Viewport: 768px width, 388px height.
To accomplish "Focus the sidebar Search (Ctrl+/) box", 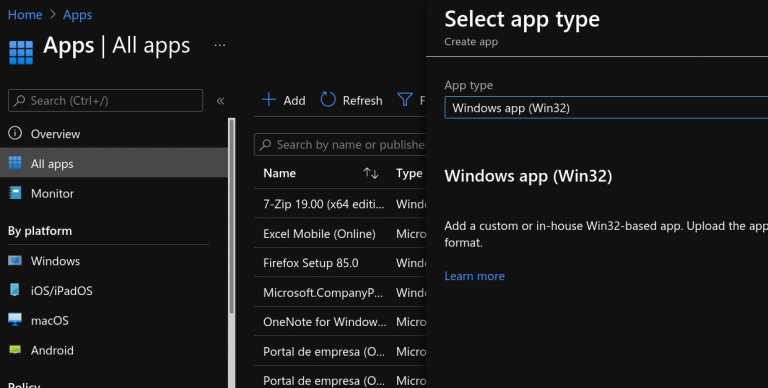I will coord(105,100).
